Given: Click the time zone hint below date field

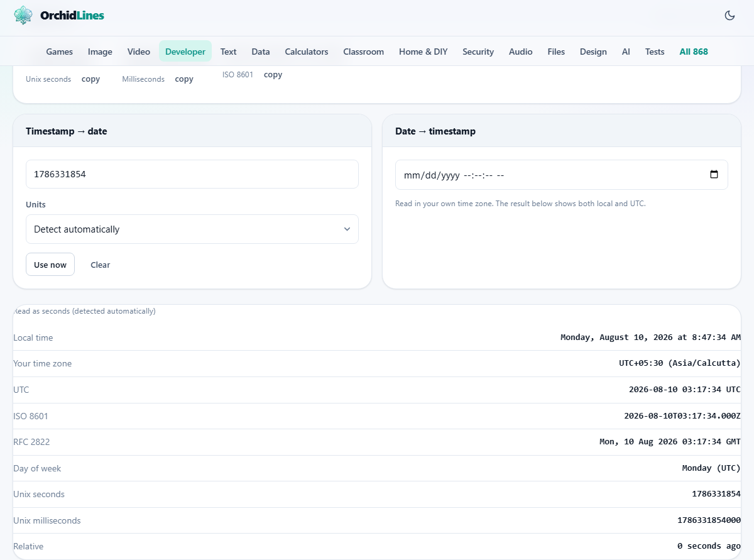Looking at the screenshot, I should tap(520, 204).
